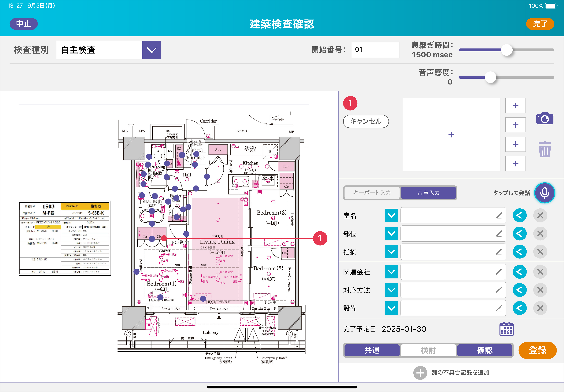The height and width of the screenshot is (392, 564).
Task: Open the calendar date picker icon
Action: [506, 329]
